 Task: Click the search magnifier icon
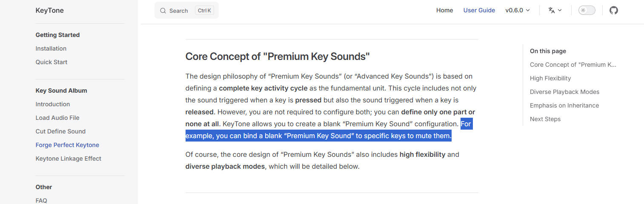(163, 11)
